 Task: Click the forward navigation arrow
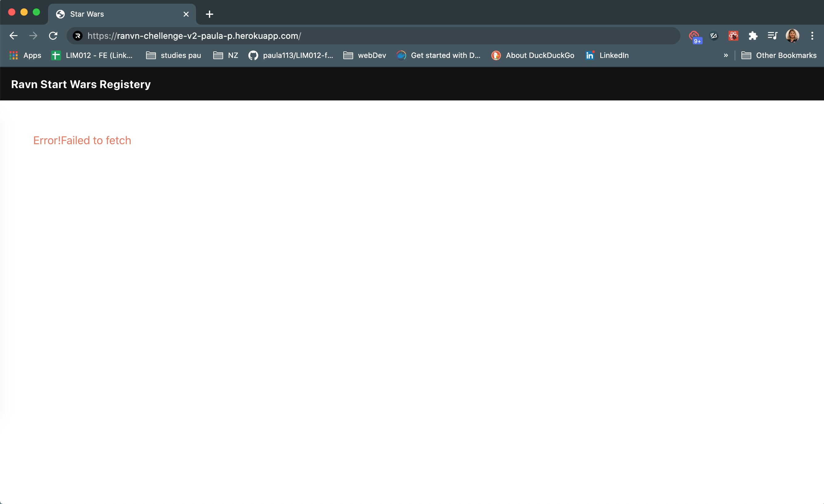tap(33, 36)
